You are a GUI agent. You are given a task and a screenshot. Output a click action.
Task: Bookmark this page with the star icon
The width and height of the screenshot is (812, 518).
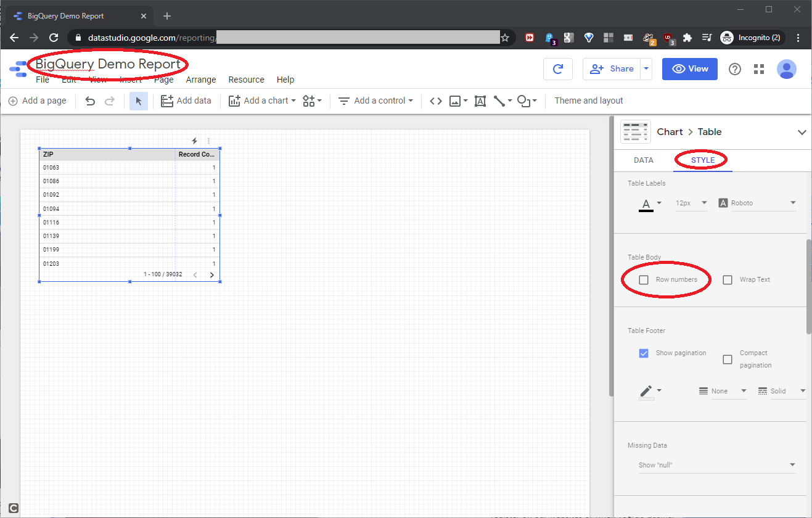[505, 38]
